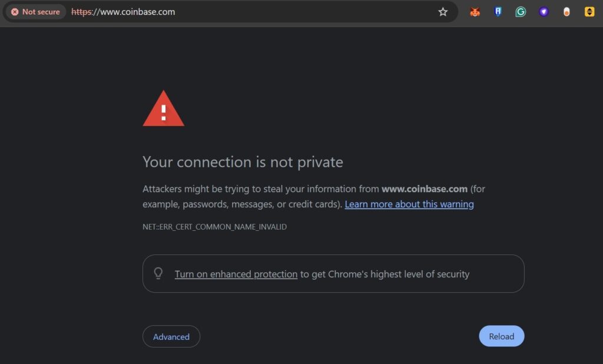Click the X icon inside the Not secure badge
Viewport: 603px width, 364px height.
16,11
